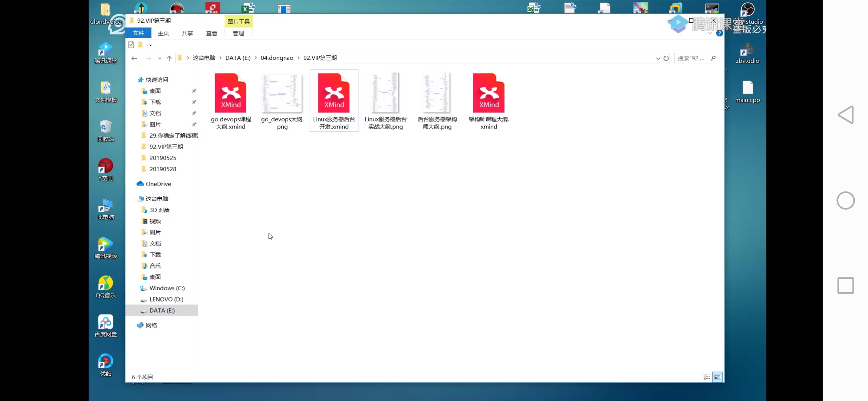Toggle the quick access toolbar checkmark icon
Image resolution: width=868 pixels, height=401 pixels.
(131, 45)
